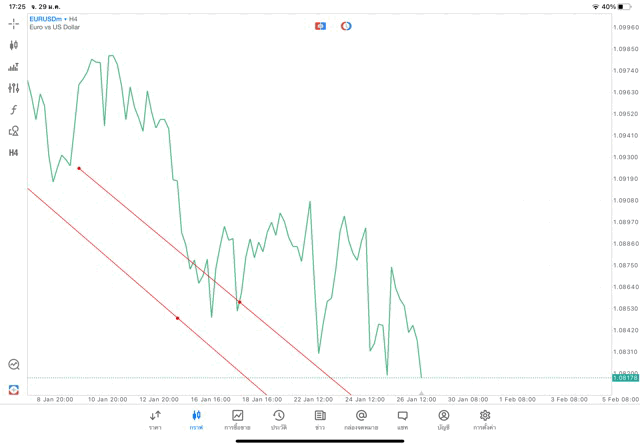The width and height of the screenshot is (640, 447).
Task: Activate the crosshair tool in sidebar
Action: (14, 23)
